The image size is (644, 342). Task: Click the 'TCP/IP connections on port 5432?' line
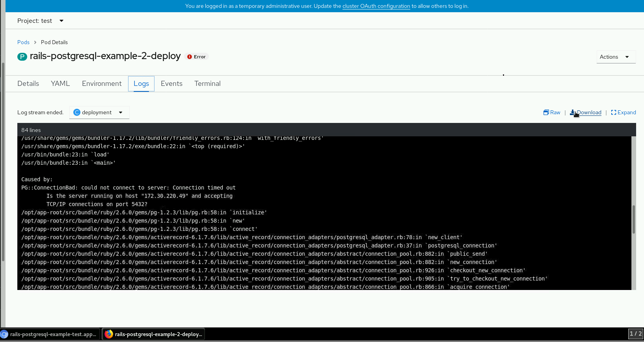coord(97,204)
